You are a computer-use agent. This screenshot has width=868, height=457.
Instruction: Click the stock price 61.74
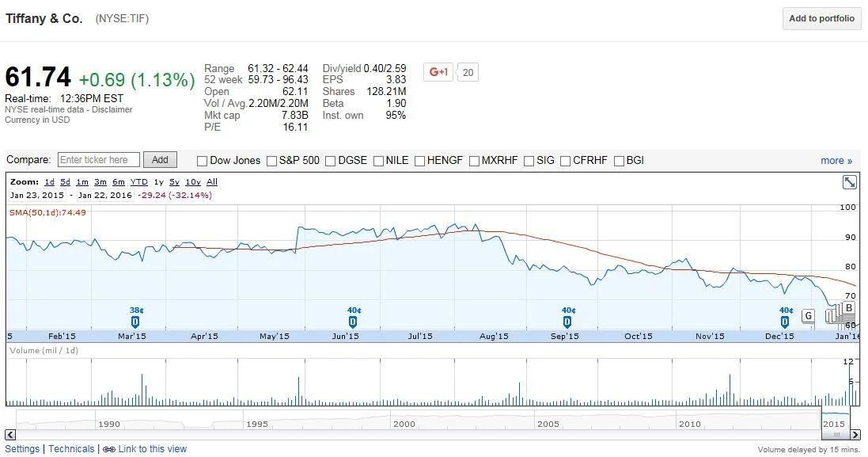pos(38,78)
